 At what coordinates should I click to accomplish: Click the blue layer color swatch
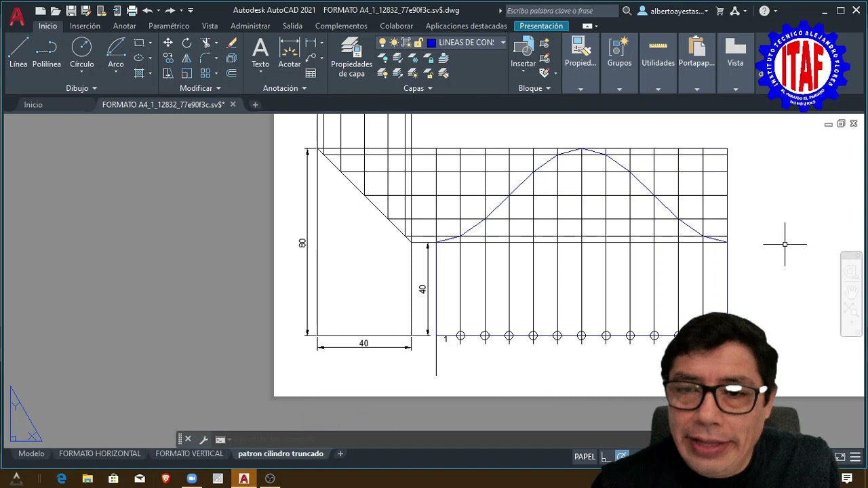coord(431,43)
